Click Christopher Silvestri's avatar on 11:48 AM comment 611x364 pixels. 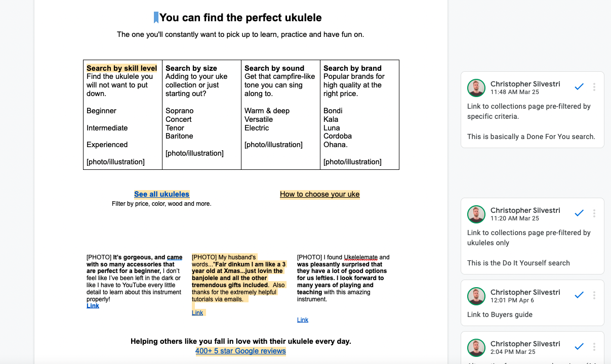[476, 88]
